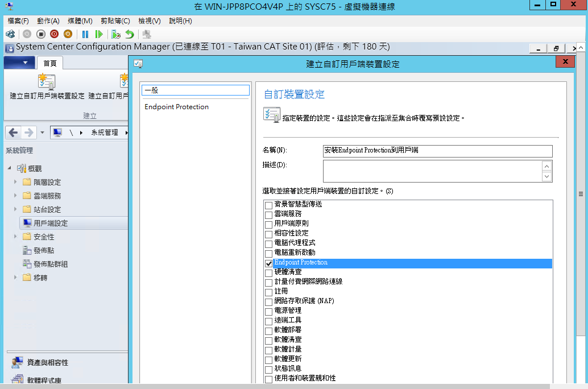
Task: Click the Checkpoint snapshot icon
Action: click(116, 35)
